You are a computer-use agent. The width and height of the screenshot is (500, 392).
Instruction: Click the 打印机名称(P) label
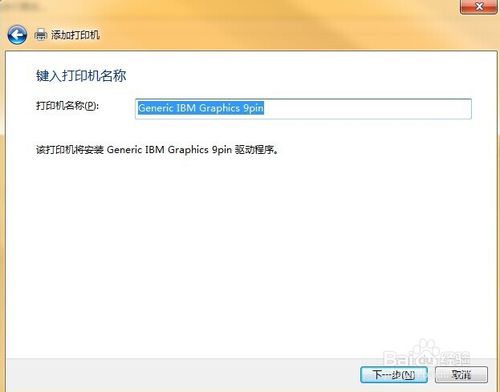click(67, 106)
